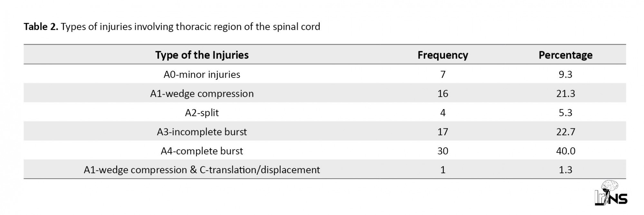This screenshot has width=644, height=215.
Task: Click frequency value 30 for complete burst
Action: 443,151
